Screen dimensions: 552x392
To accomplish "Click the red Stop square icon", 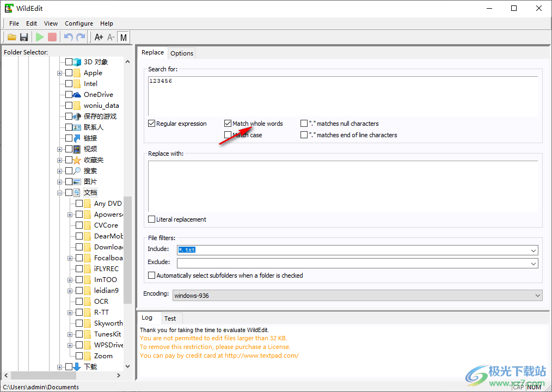I will coord(52,37).
